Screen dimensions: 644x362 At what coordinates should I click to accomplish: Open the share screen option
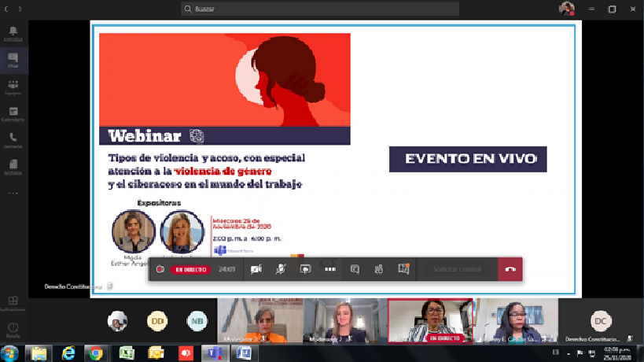click(x=305, y=269)
